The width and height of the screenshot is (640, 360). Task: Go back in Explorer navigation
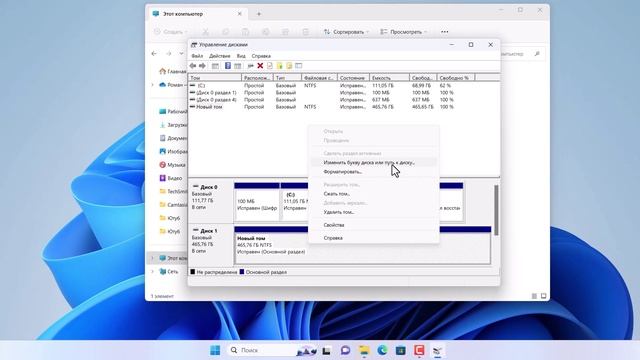point(154,53)
